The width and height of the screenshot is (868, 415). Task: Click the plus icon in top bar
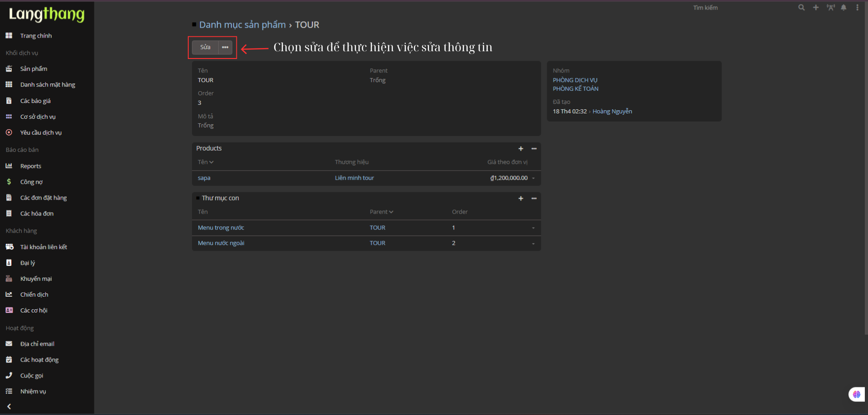tap(816, 8)
